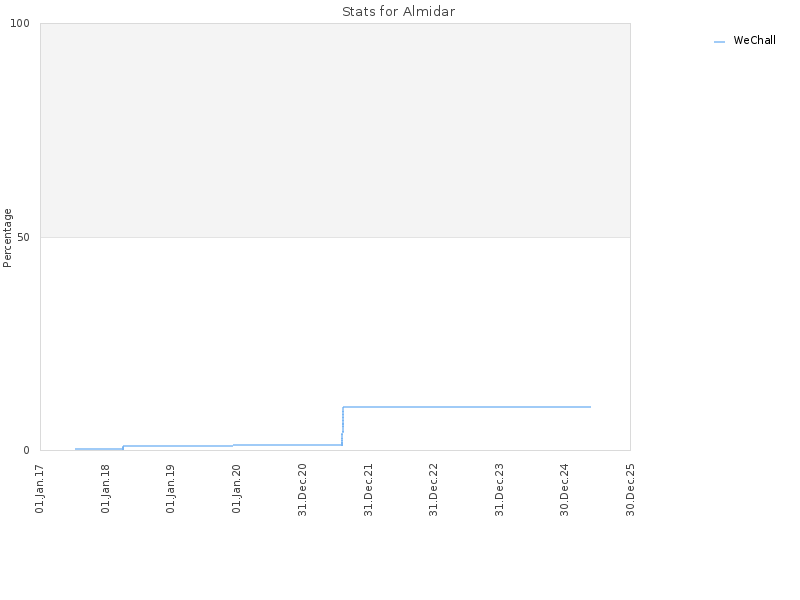800x600 pixels.
Task: Select the 31.Dec.21 date tick label
Action: 368,489
